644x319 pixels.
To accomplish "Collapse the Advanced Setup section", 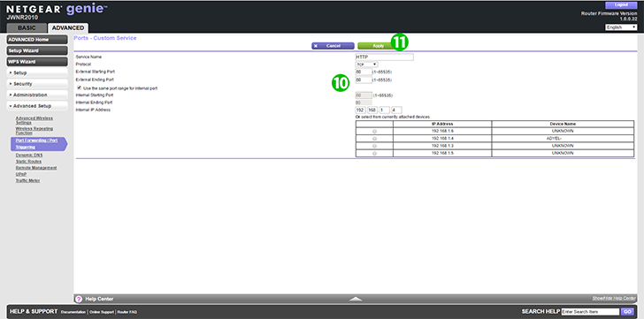I will click(x=37, y=106).
